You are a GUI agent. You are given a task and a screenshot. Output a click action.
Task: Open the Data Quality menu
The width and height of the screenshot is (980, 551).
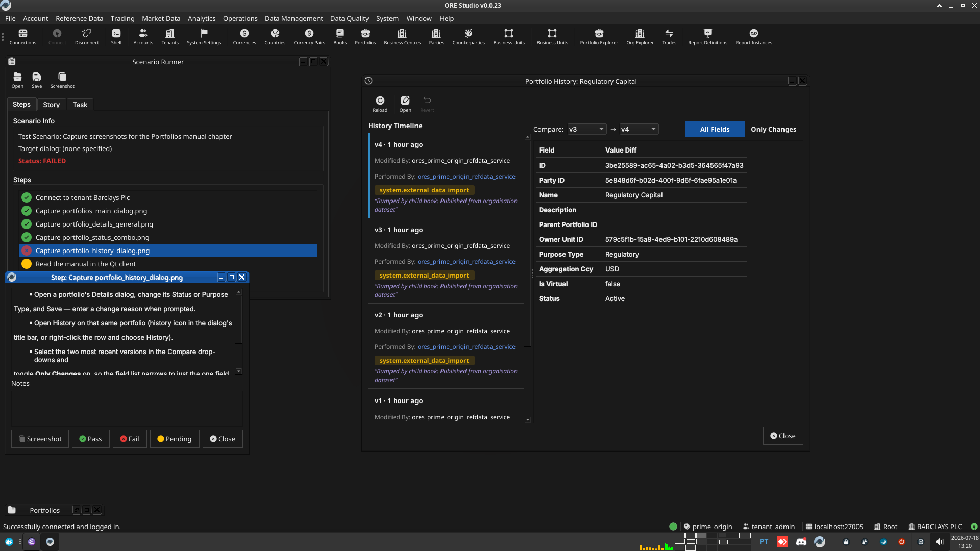point(349,18)
